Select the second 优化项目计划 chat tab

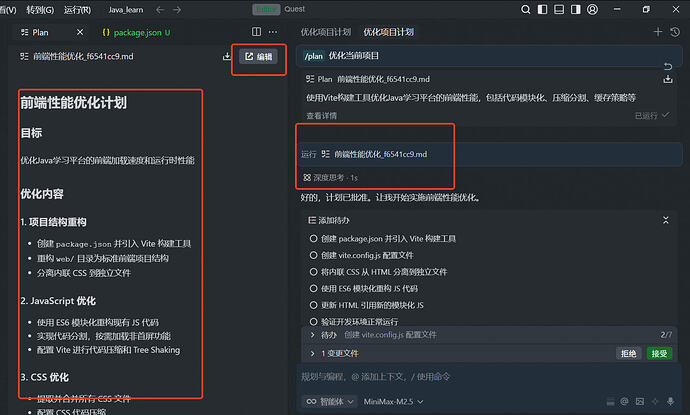pyautogui.click(x=389, y=32)
